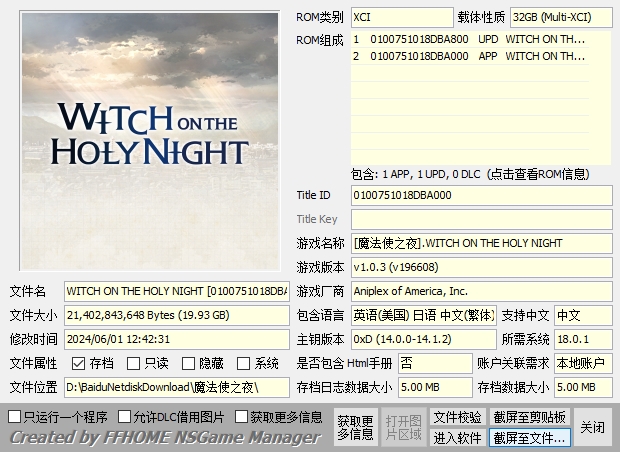
Task: Enable 只运行一个程序 option
Action: pos(15,416)
